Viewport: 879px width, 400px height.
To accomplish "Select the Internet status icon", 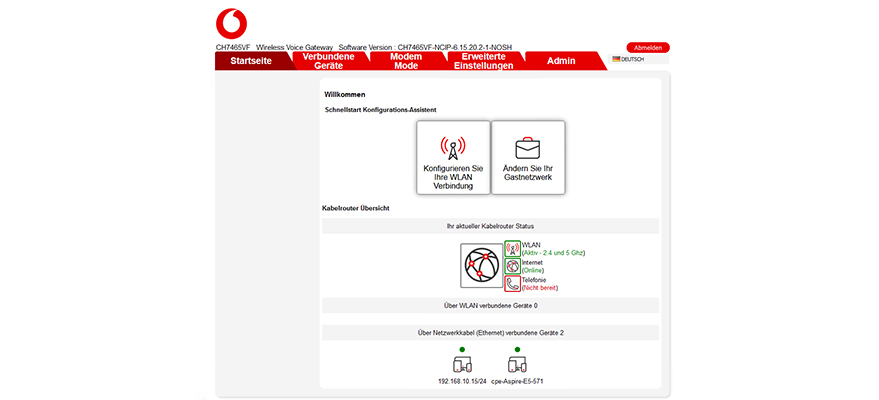I will 512,266.
